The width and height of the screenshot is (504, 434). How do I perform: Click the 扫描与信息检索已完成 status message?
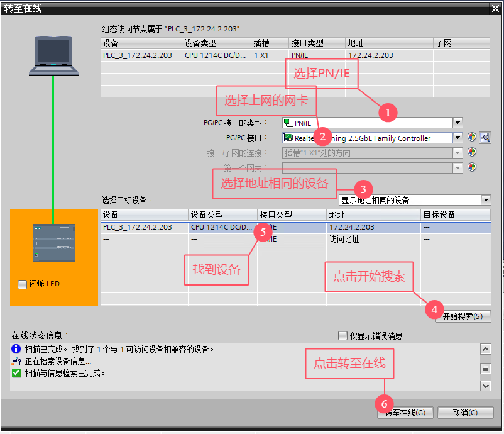tap(65, 373)
